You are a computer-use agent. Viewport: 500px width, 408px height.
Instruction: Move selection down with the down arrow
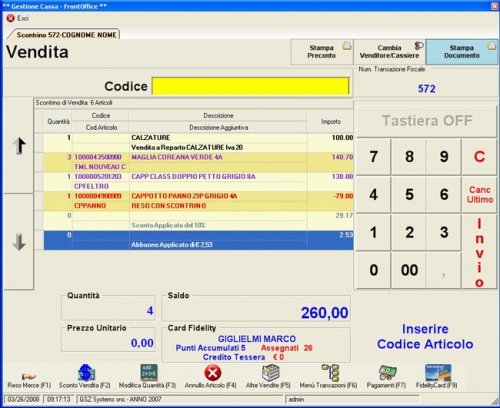tap(19, 242)
